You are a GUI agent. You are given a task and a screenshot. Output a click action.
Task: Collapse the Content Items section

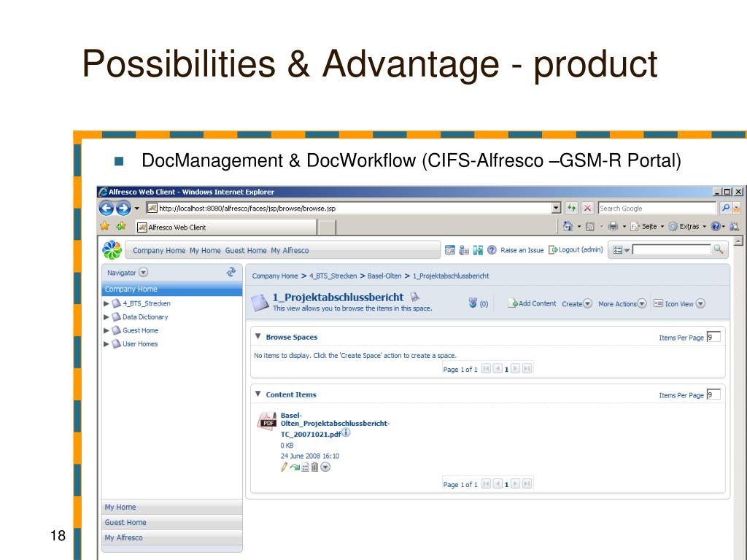tap(258, 394)
